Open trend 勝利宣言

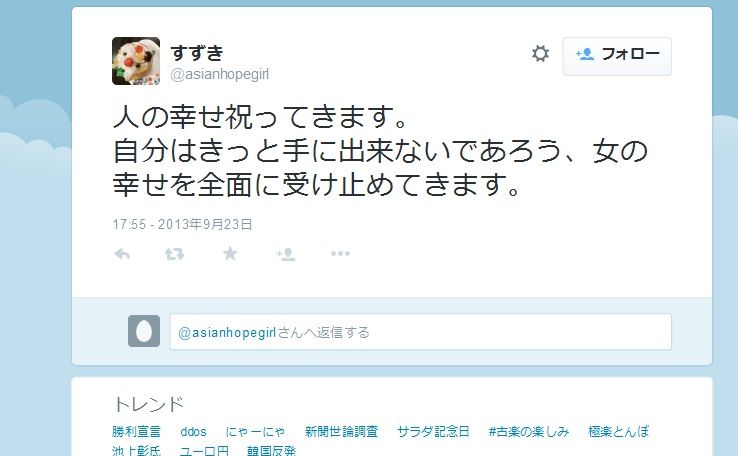click(136, 432)
